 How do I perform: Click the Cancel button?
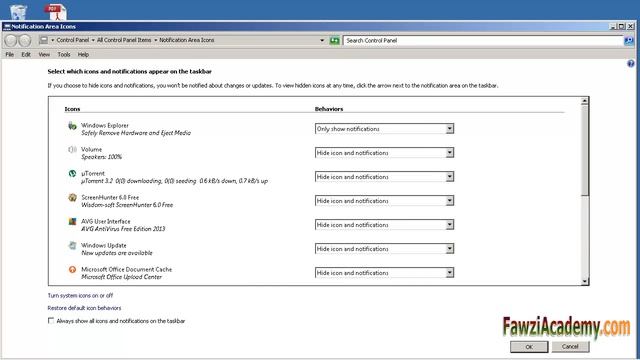tap(570, 347)
